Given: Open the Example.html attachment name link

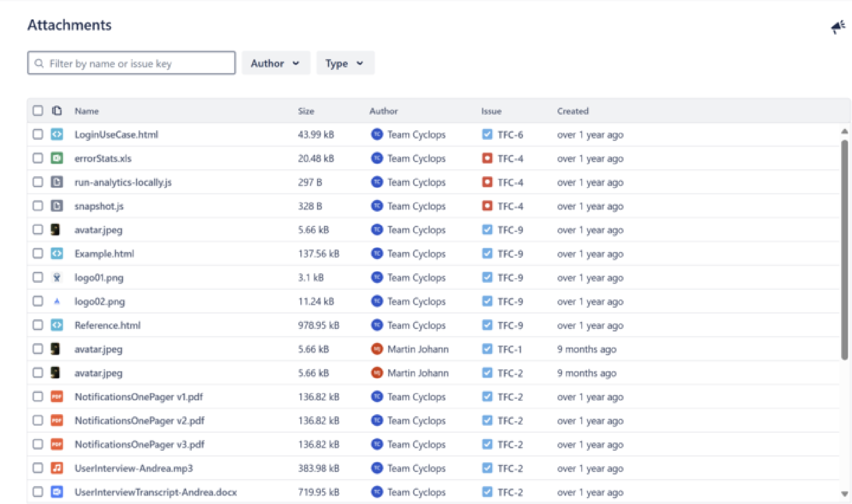Looking at the screenshot, I should [104, 254].
